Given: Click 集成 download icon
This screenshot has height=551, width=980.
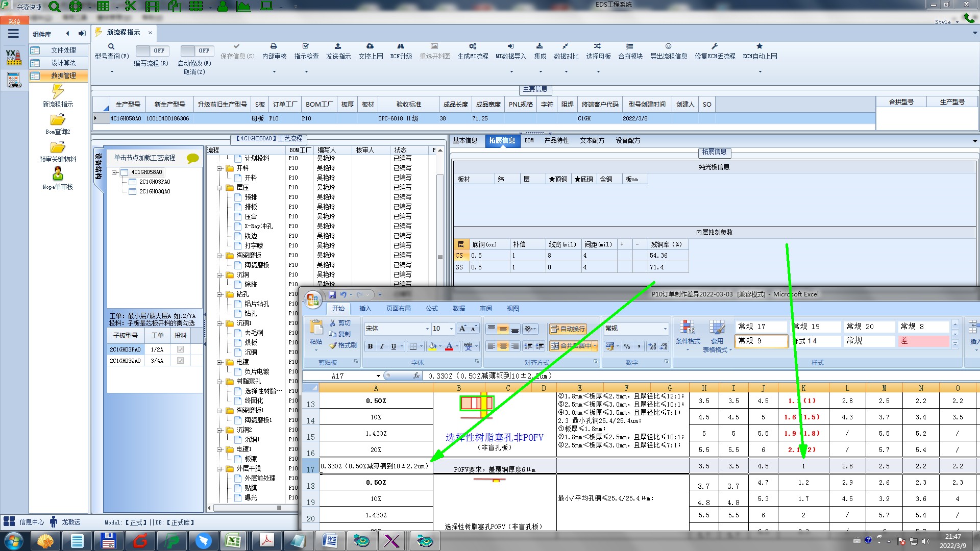Looking at the screenshot, I should coord(540,46).
